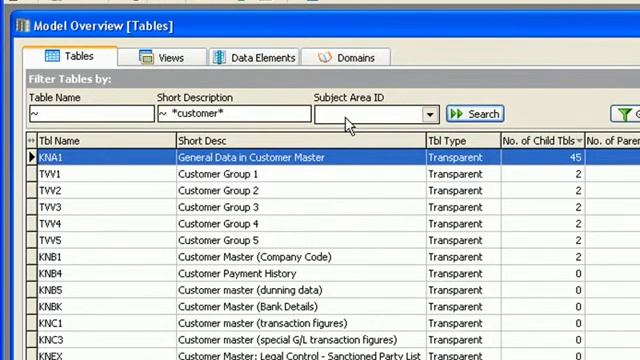Click the grid corner select-all icon

tap(31, 141)
